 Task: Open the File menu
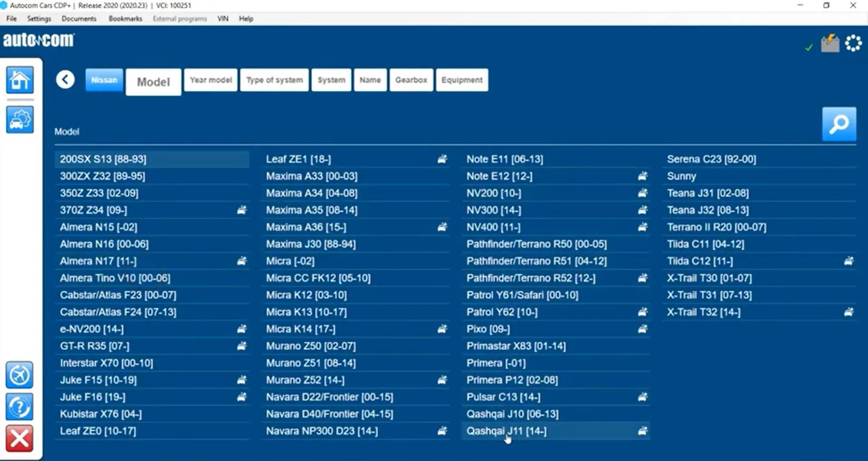[12, 19]
